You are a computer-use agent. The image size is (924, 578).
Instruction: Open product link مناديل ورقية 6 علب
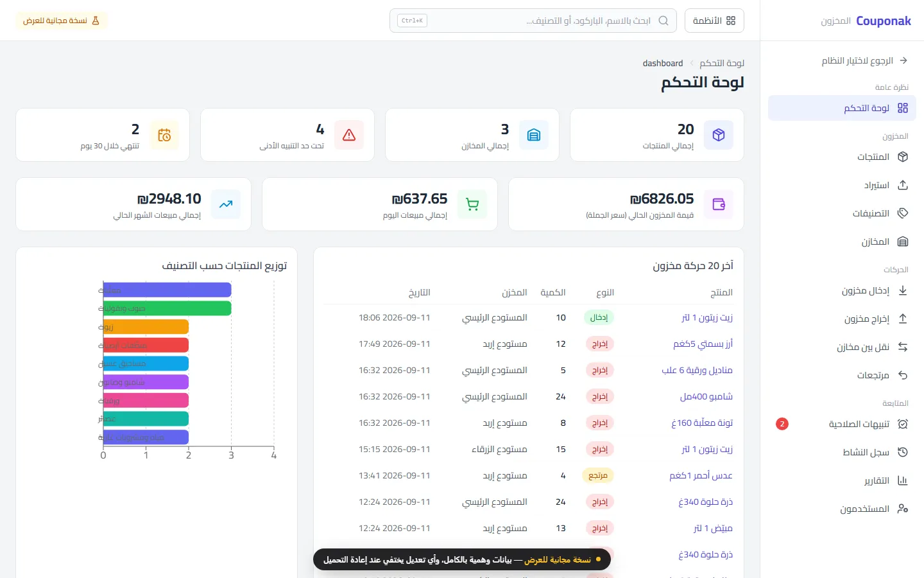pyautogui.click(x=697, y=370)
